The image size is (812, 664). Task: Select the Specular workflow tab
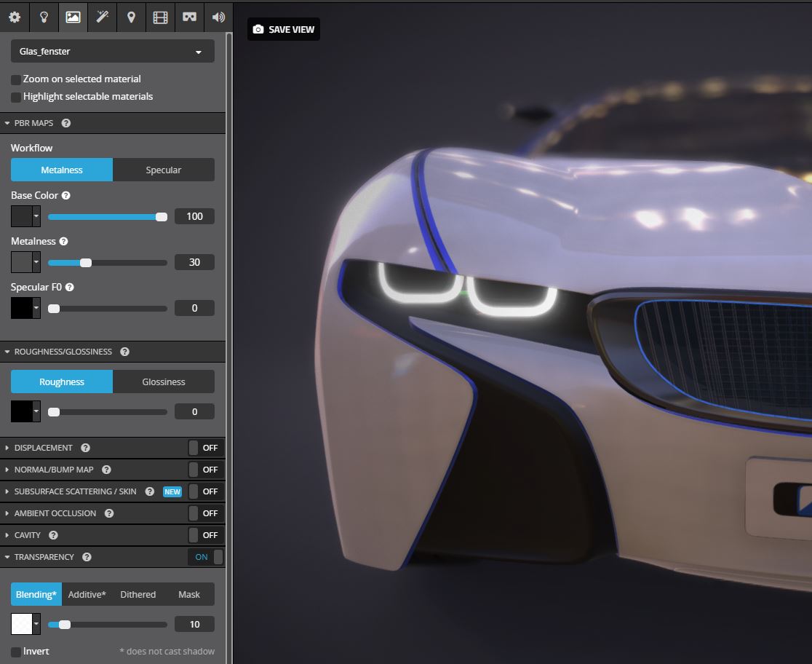164,170
